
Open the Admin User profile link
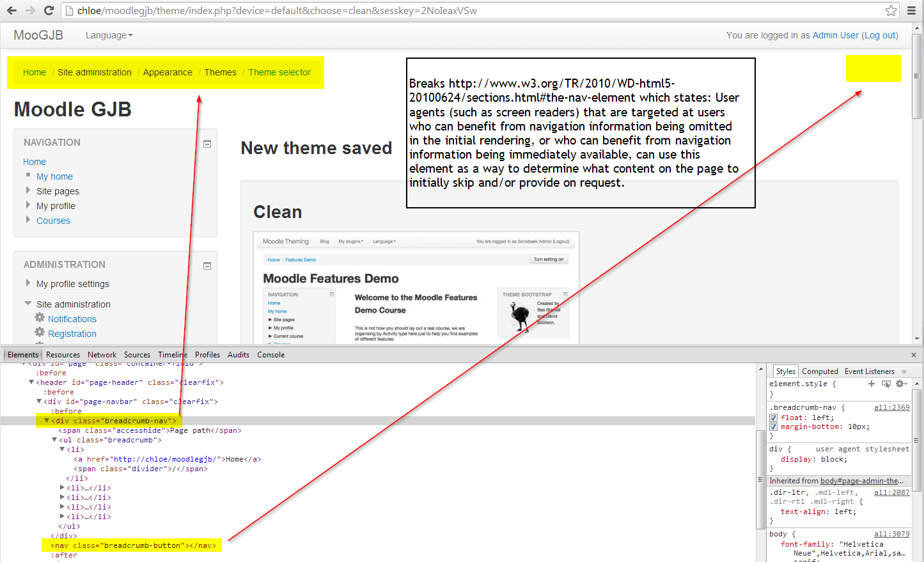click(x=836, y=35)
